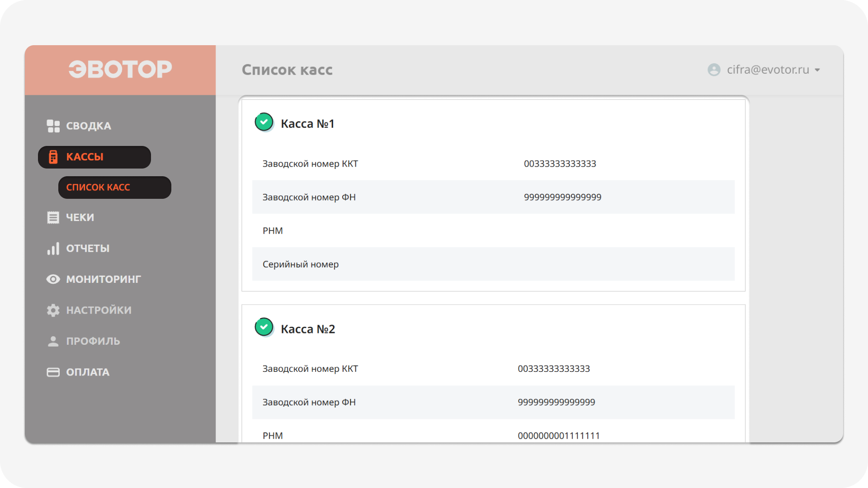Click the Отчеты bar chart icon
This screenshot has width=868, height=488.
(x=53, y=249)
